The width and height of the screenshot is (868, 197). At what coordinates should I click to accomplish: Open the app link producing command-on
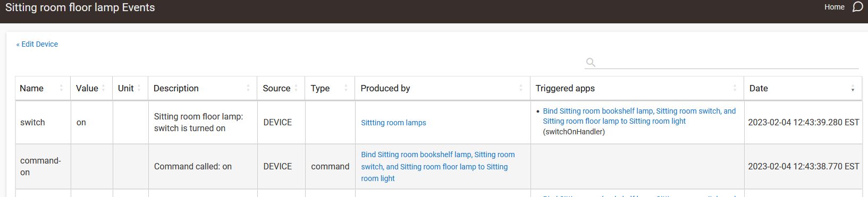pyautogui.click(x=437, y=167)
